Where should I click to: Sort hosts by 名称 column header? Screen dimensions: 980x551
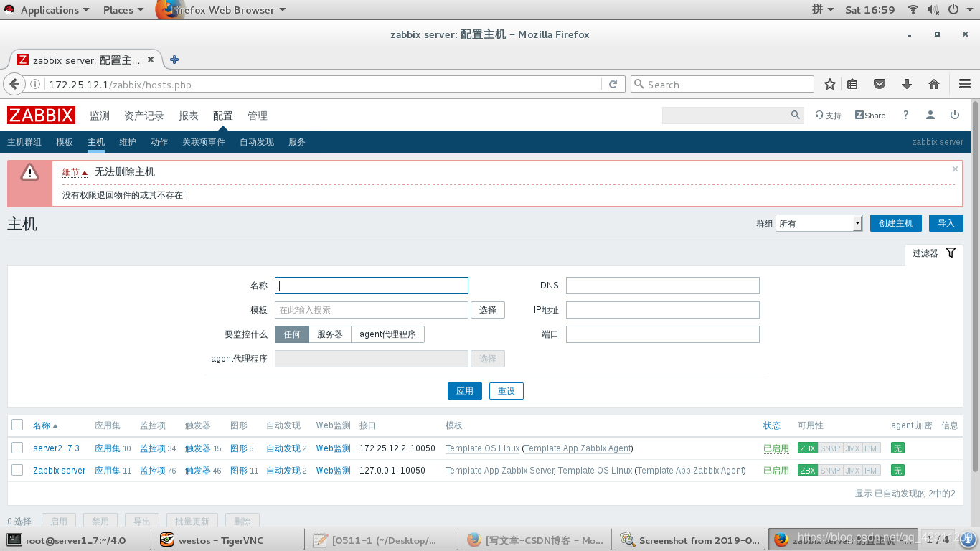(x=45, y=425)
